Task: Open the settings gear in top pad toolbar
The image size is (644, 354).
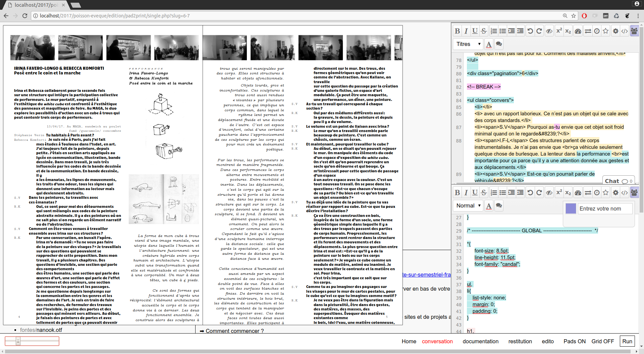Action: pos(615,31)
